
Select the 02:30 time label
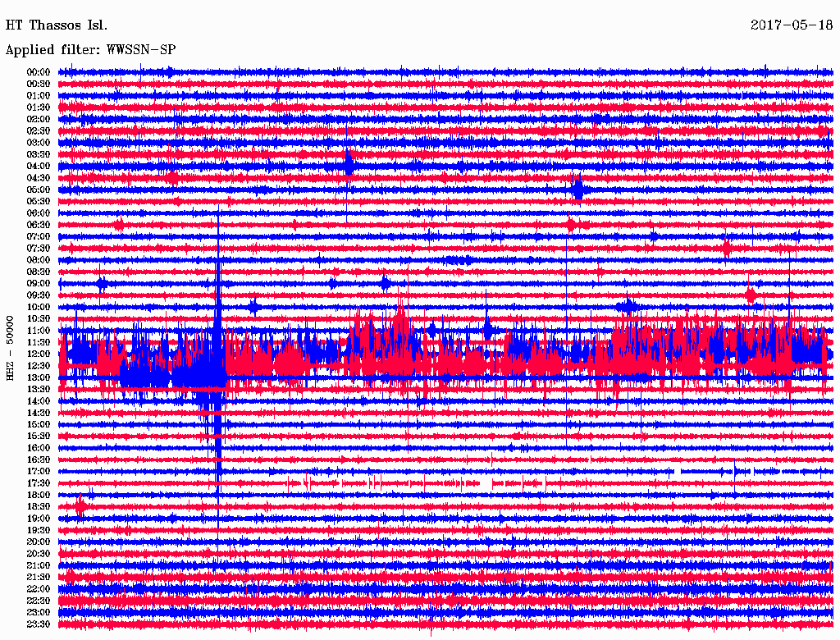point(39,130)
